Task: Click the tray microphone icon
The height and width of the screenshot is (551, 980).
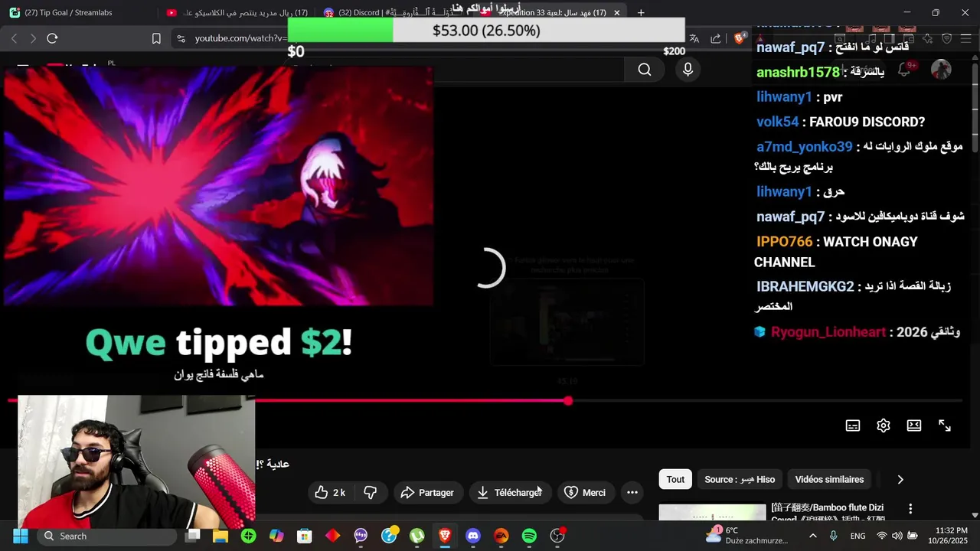Action: click(833, 536)
